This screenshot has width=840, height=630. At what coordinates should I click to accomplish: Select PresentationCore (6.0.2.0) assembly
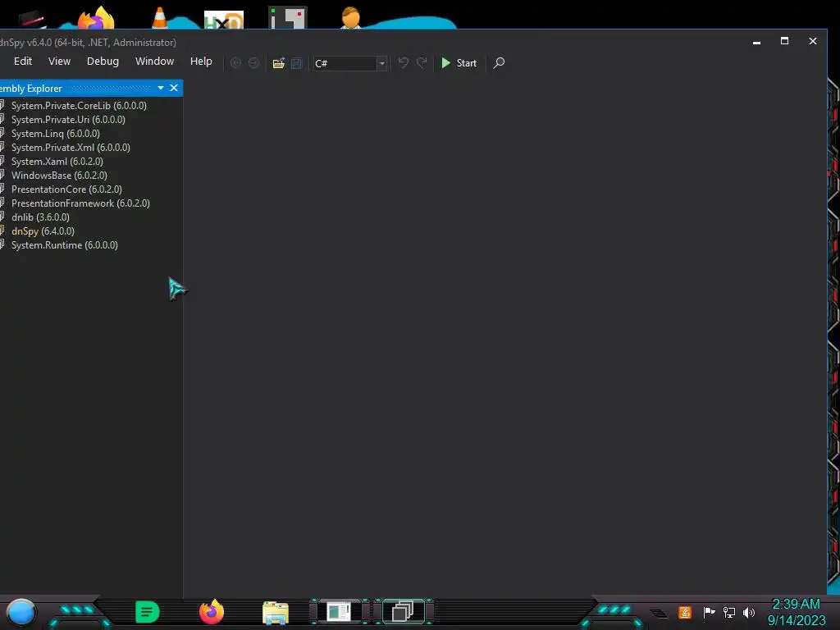[x=66, y=189]
